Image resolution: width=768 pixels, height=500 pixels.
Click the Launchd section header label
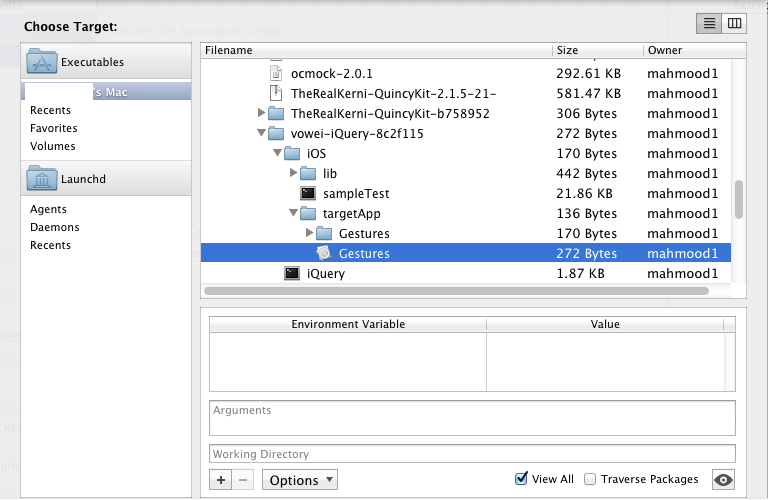(83, 179)
